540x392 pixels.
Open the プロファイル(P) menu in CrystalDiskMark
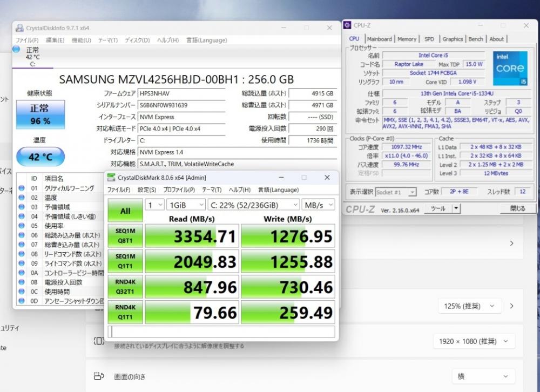(179, 190)
